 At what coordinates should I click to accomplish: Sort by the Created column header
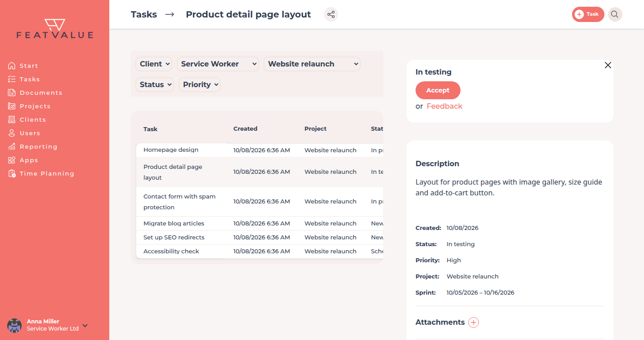tap(245, 128)
